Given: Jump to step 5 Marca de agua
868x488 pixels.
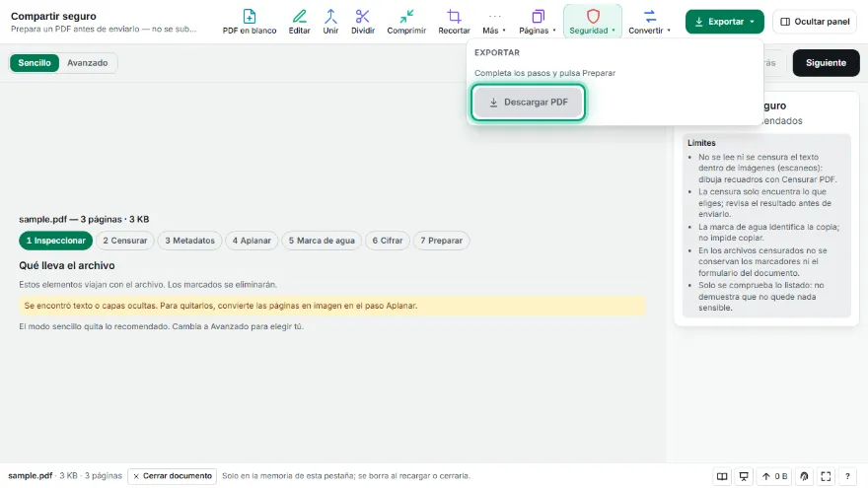Looking at the screenshot, I should click(322, 241).
